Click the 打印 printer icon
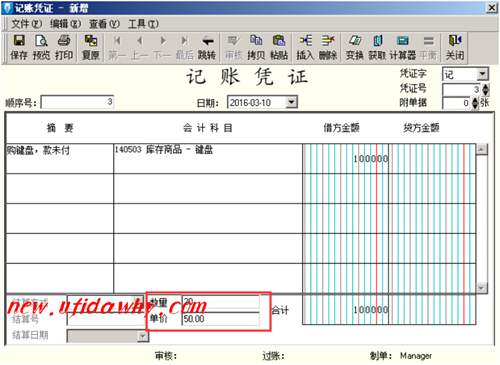500x365 pixels. [x=64, y=47]
